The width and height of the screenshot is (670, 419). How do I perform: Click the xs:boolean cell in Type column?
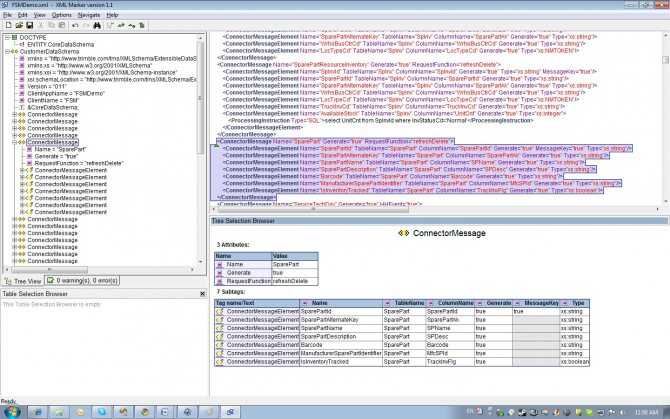pos(574,362)
